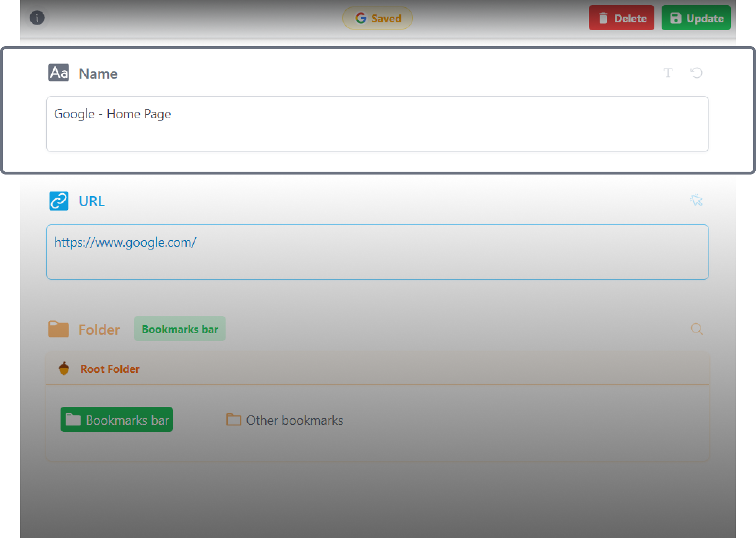The height and width of the screenshot is (538, 756).
Task: Reset the name with the undo icon
Action: tap(696, 73)
